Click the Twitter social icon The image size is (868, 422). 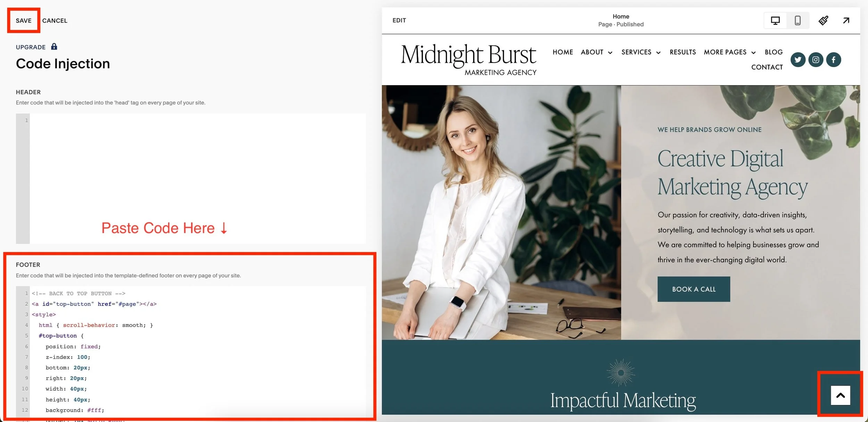798,60
